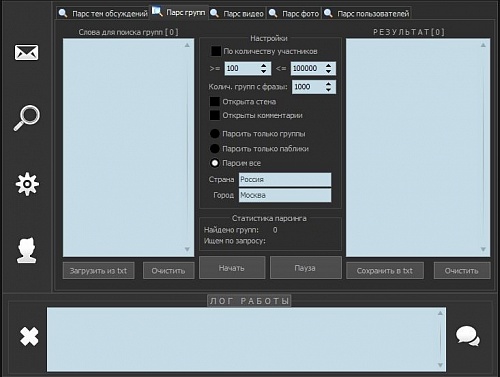This screenshot has height=377, width=500.
Task: Click the 'Начать' button
Action: (232, 268)
